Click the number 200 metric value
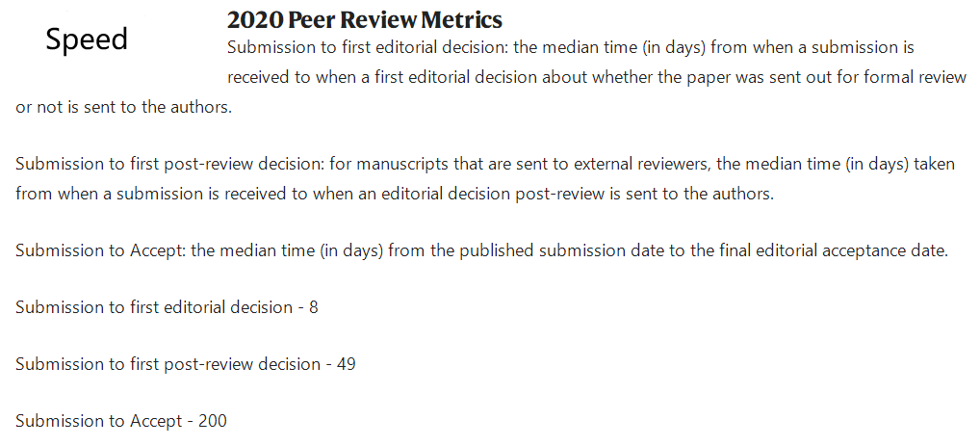Viewport: 980px width, 446px height. (x=213, y=421)
